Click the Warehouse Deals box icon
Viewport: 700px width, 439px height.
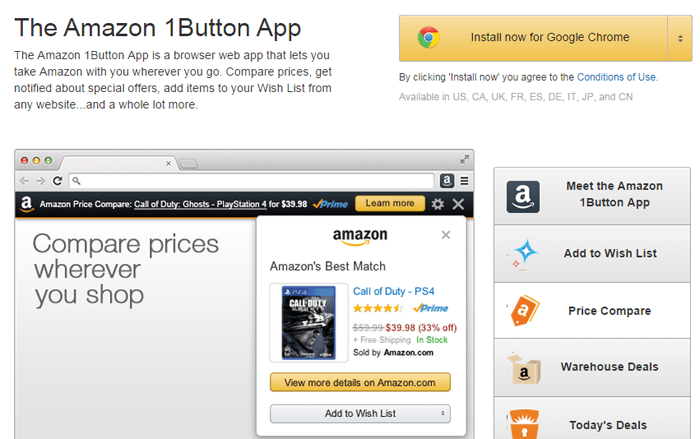coord(524,367)
